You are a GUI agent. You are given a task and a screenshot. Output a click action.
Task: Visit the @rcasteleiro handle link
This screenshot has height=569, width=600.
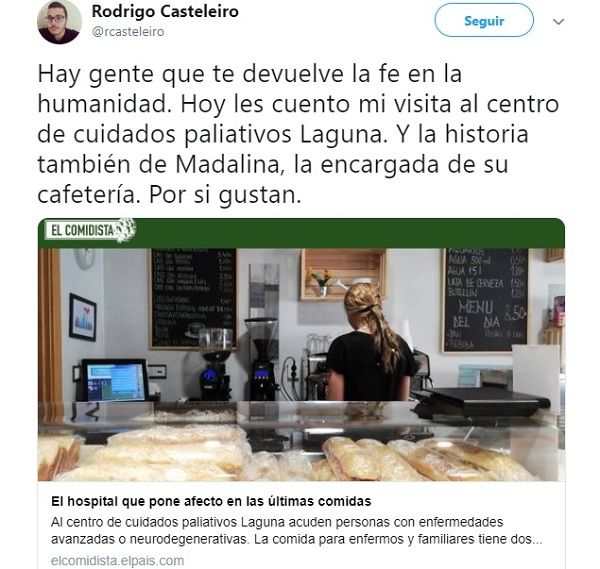point(128,32)
